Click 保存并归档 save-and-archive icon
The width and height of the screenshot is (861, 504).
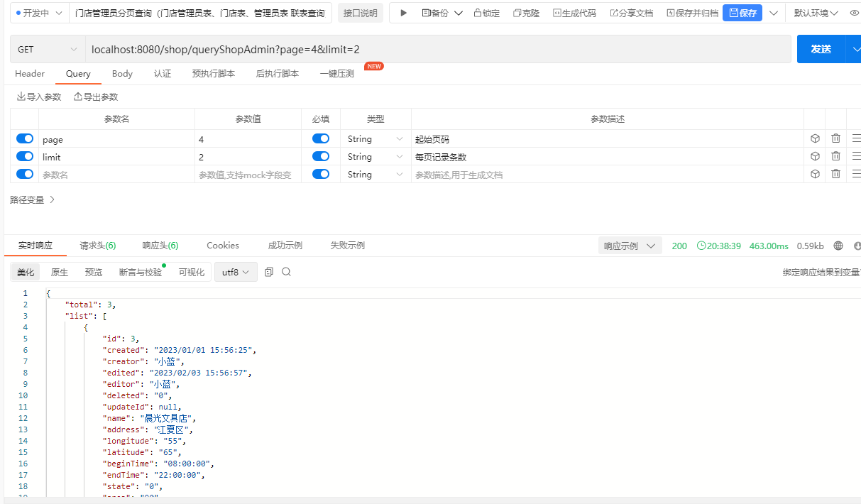(690, 12)
